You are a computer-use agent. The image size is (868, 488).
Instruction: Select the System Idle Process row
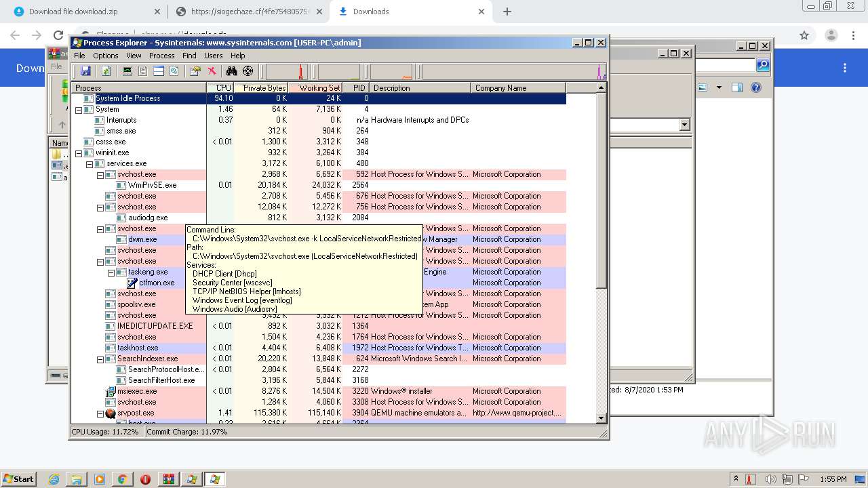click(319, 98)
